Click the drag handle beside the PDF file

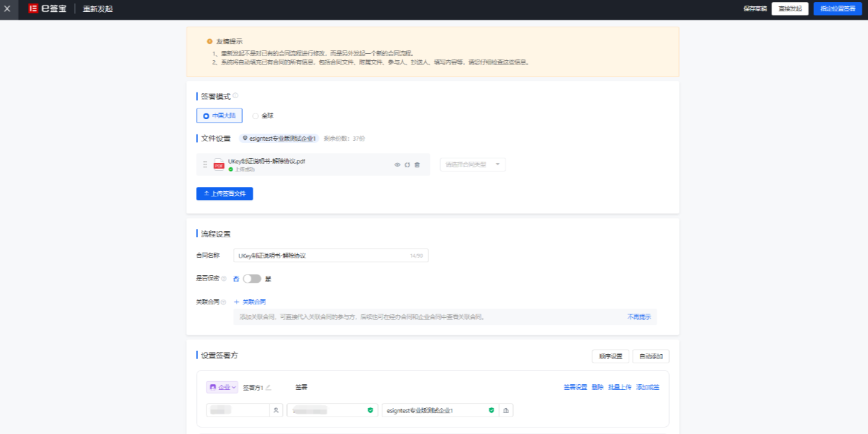[x=204, y=164]
